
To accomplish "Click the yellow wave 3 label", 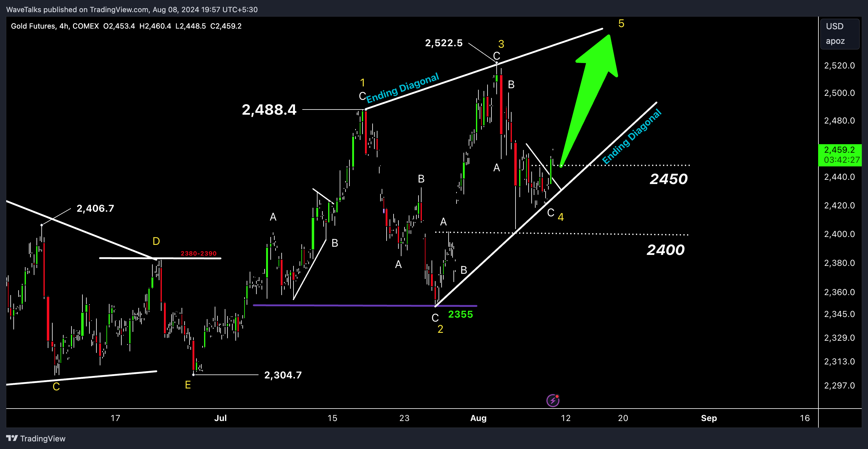I will (x=501, y=44).
